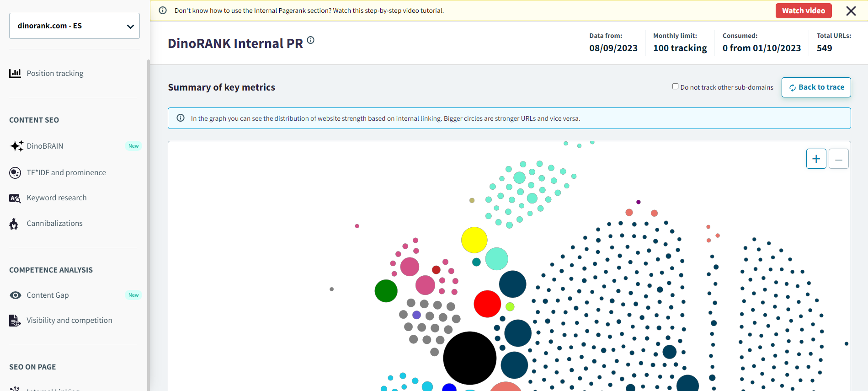Image resolution: width=868 pixels, height=391 pixels.
Task: Click the Visibility and competition icon
Action: [x=15, y=321]
